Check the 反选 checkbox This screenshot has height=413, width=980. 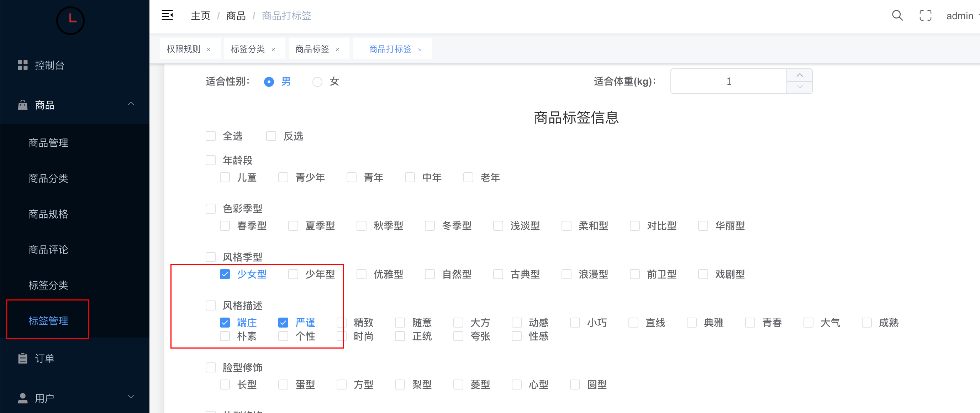tap(271, 136)
